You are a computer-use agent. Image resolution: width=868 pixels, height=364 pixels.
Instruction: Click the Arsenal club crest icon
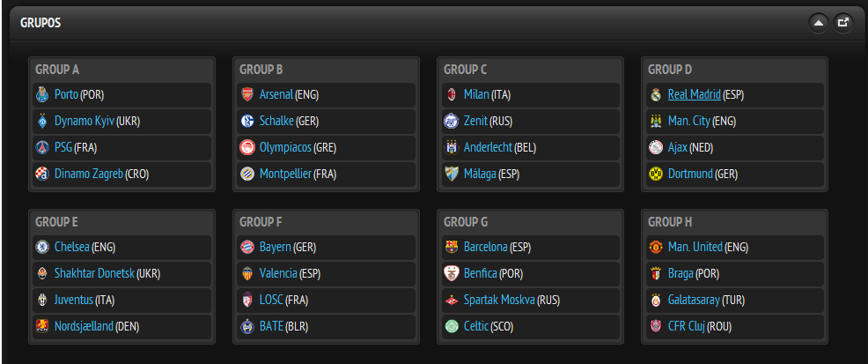pyautogui.click(x=247, y=95)
